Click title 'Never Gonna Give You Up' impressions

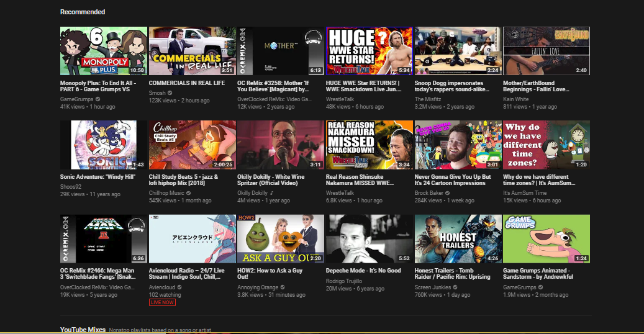(x=453, y=179)
